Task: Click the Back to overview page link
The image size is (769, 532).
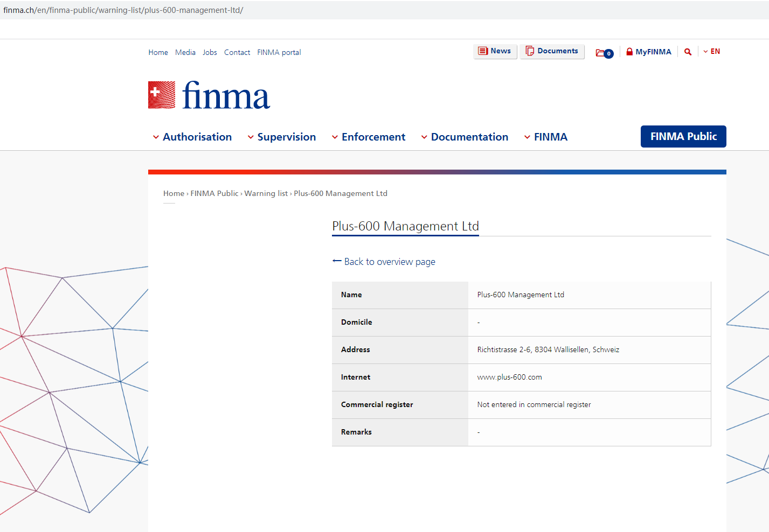Action: click(384, 262)
